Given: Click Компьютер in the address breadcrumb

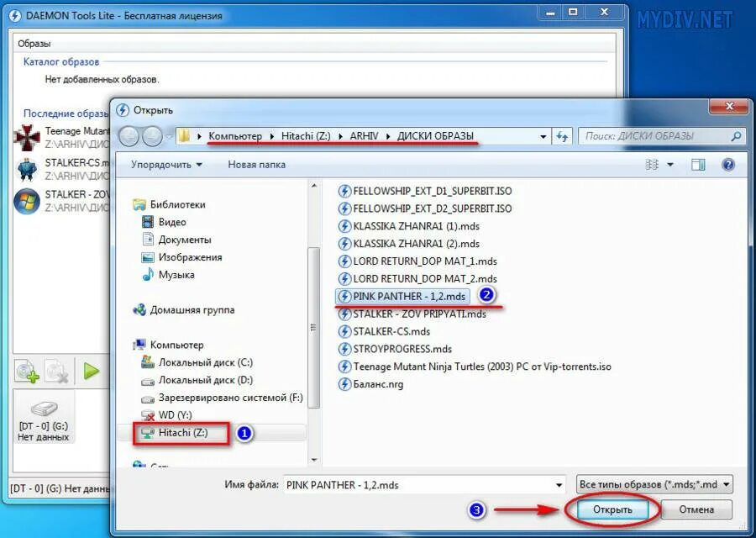Looking at the screenshot, I should 235,136.
